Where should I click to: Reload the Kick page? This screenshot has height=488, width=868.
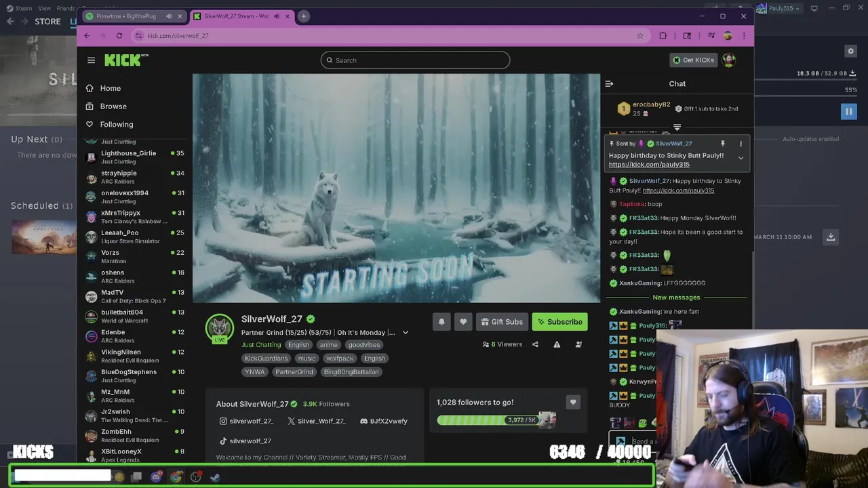119,36
